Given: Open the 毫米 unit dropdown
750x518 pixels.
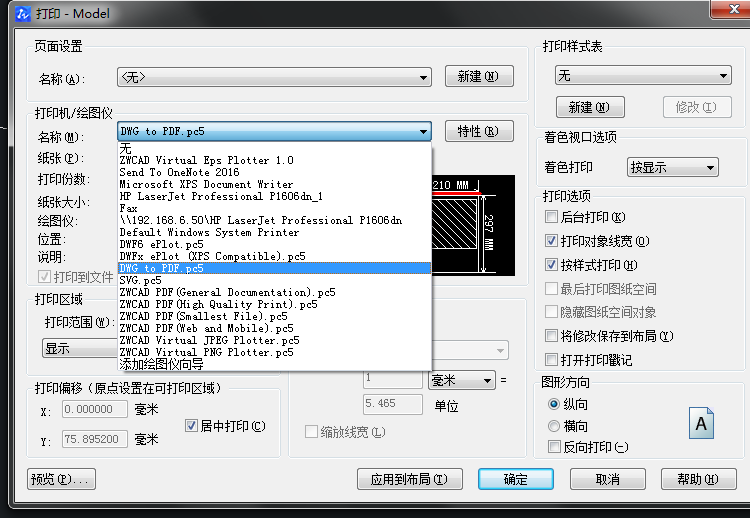Looking at the screenshot, I should click(462, 380).
